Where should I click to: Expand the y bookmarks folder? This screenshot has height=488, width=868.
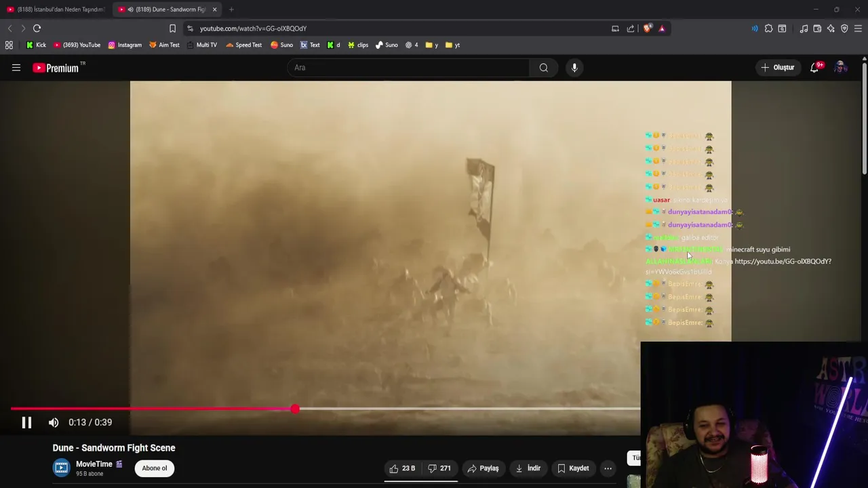(x=431, y=45)
